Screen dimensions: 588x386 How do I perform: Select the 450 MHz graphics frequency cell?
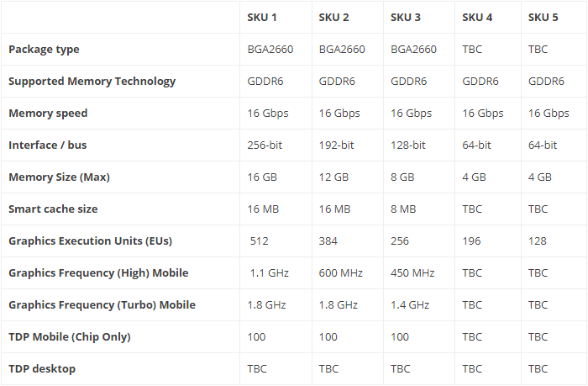(412, 273)
